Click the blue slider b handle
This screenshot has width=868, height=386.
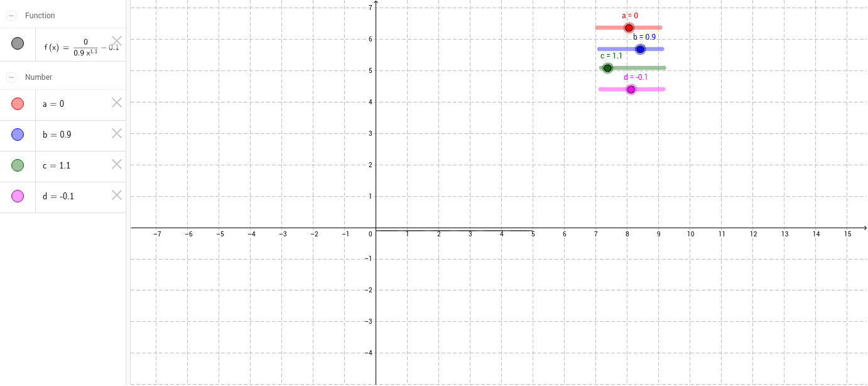[x=640, y=49]
